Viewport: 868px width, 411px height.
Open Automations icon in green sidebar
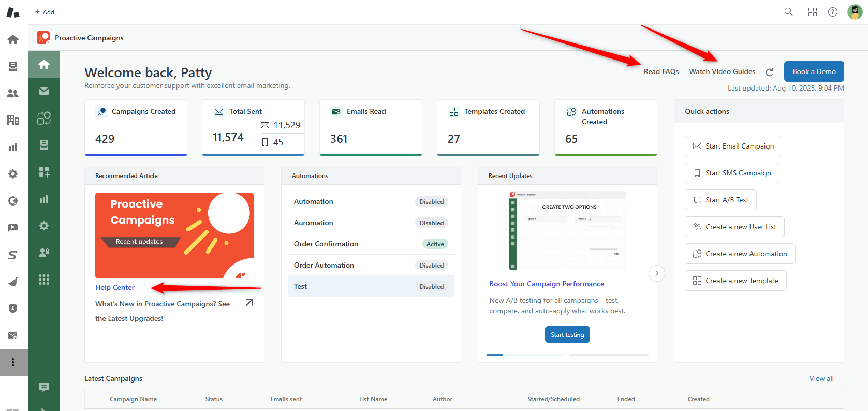point(44,118)
